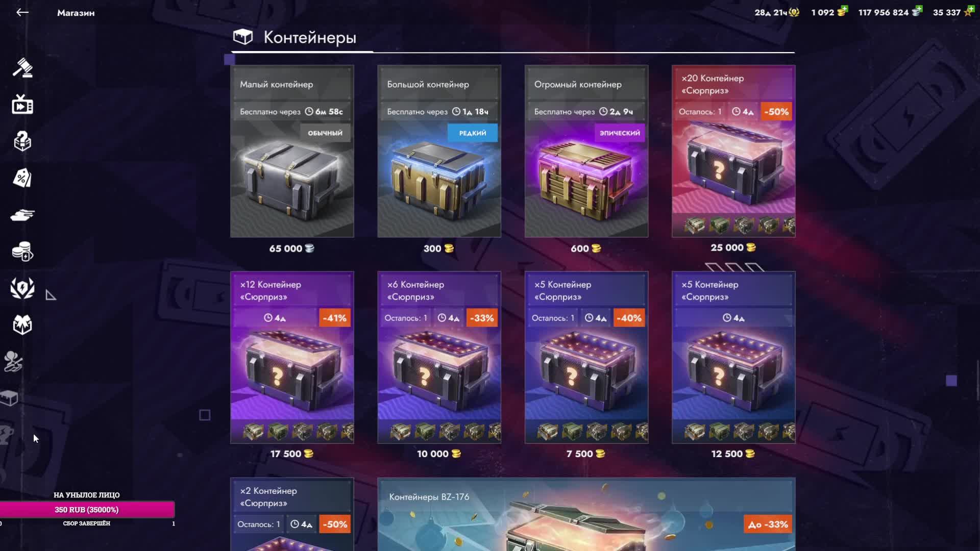Click the Магазин title label
Image resolution: width=980 pixels, height=551 pixels.
tap(76, 13)
